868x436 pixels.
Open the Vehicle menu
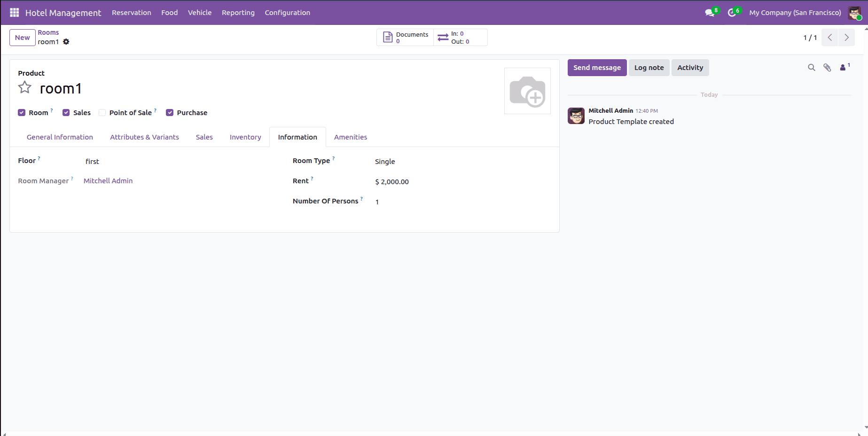pos(200,13)
